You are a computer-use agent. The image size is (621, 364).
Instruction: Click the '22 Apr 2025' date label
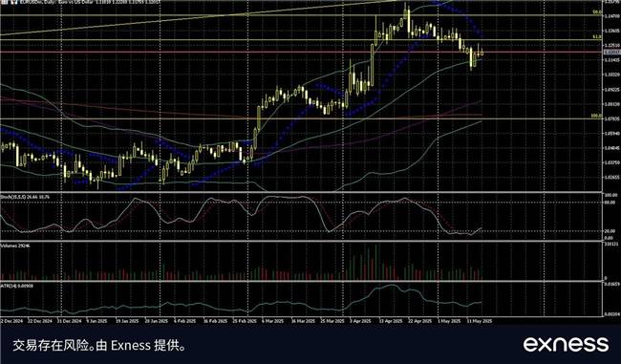click(419, 321)
